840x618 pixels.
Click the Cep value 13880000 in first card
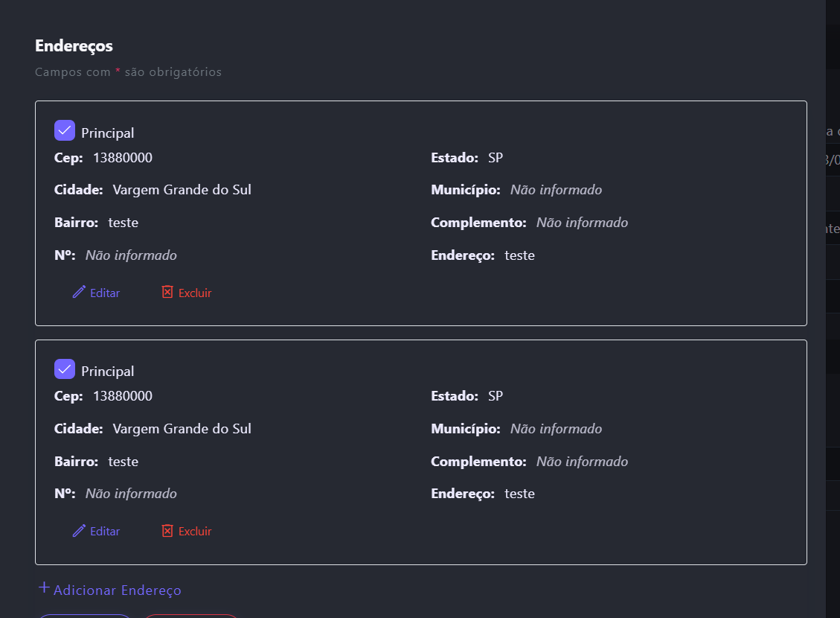tap(123, 158)
